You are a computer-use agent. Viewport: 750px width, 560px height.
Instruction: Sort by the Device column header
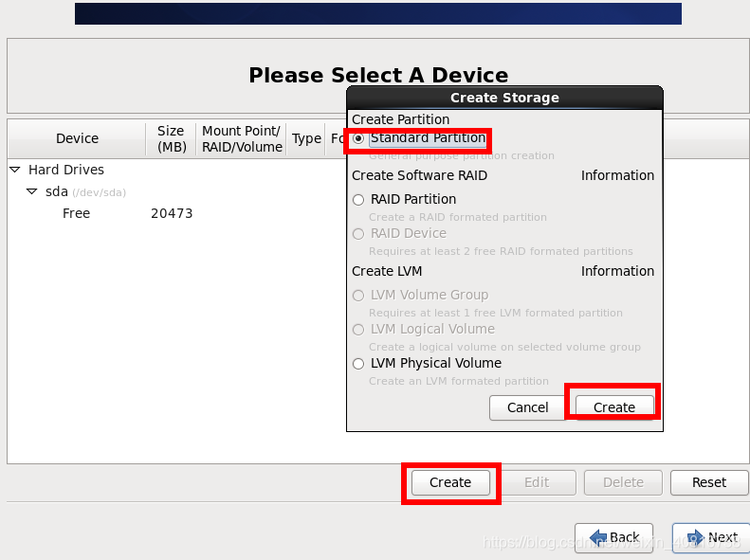(x=77, y=138)
